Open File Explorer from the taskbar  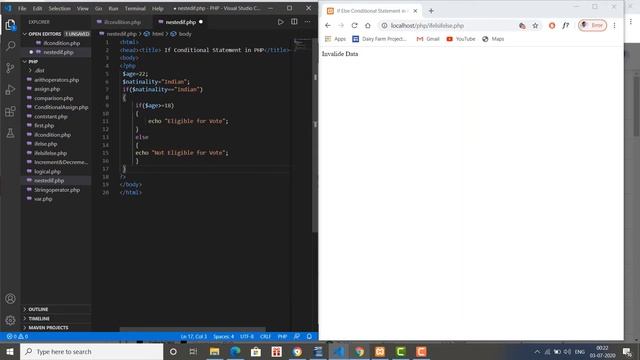coord(214,351)
